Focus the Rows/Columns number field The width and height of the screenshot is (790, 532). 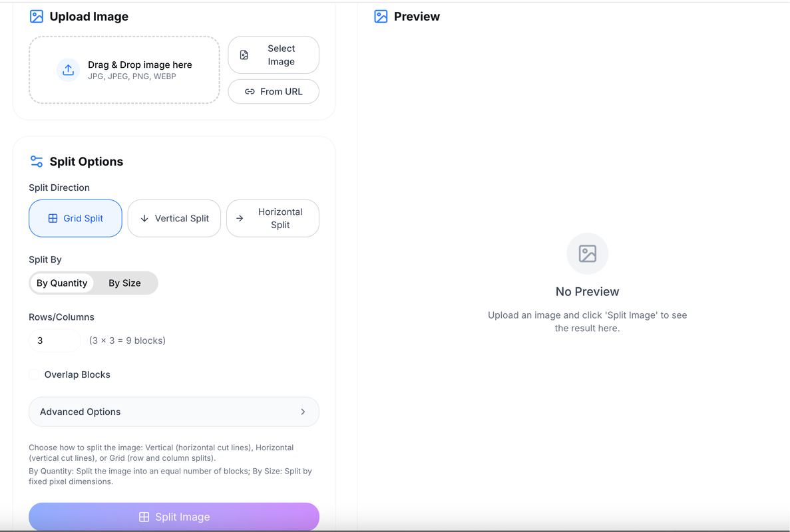coord(55,340)
